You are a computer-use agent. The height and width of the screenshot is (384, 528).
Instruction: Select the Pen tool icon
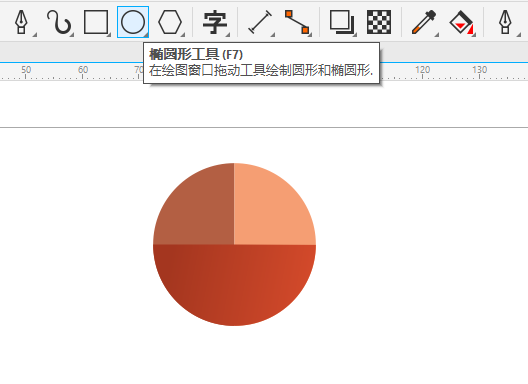21,22
